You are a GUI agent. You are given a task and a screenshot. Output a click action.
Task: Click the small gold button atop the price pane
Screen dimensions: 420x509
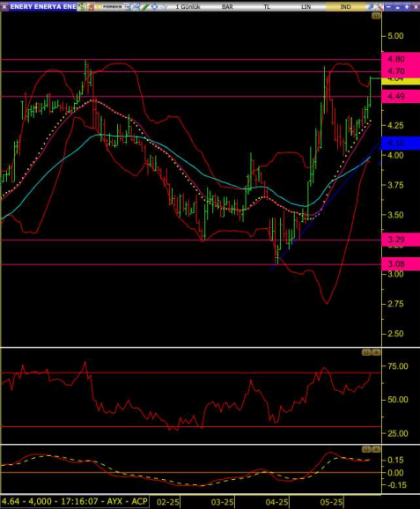(x=376, y=16)
